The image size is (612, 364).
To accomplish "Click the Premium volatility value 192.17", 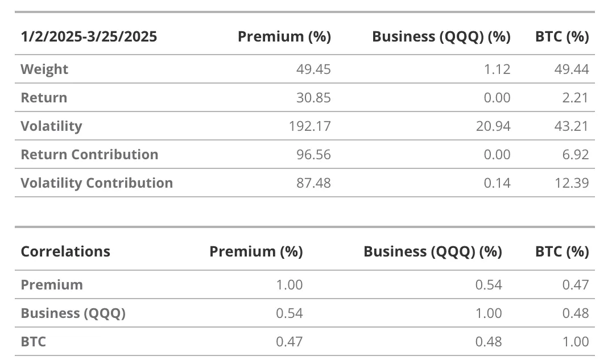I will [x=309, y=126].
